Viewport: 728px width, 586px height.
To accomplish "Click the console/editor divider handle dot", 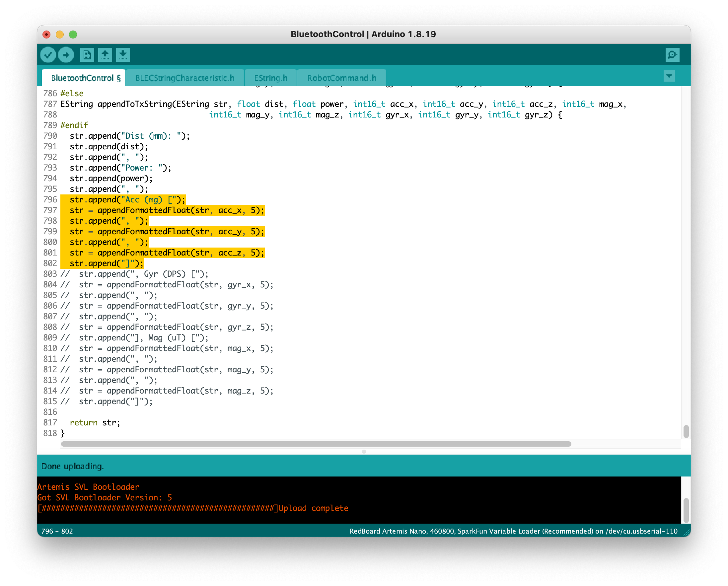I will coord(364,452).
